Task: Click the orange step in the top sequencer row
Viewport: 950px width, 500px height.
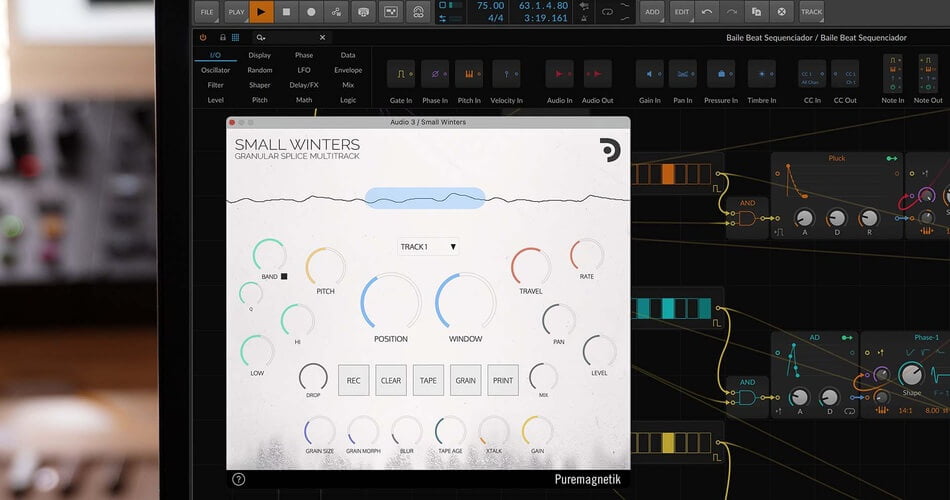Action: click(x=668, y=174)
